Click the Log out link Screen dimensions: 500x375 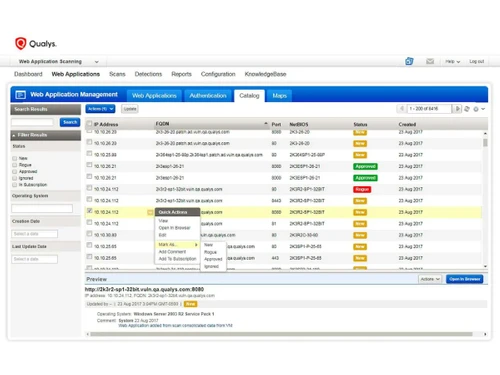click(x=476, y=62)
